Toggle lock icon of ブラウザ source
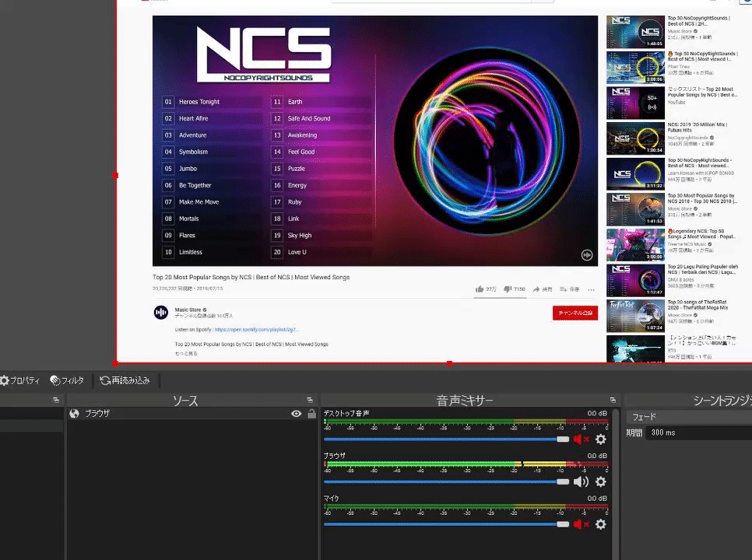752x560 pixels. [311, 414]
